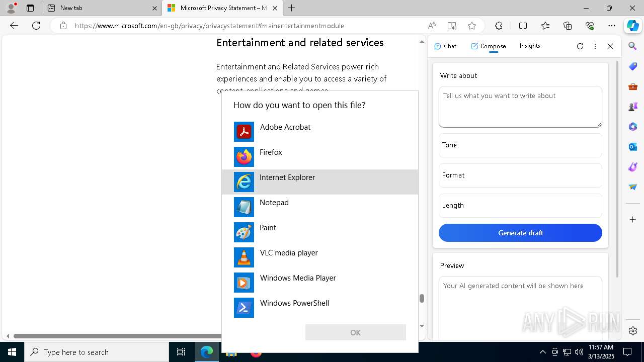Open volume control in system tray
The height and width of the screenshot is (362, 644).
pos(579,352)
